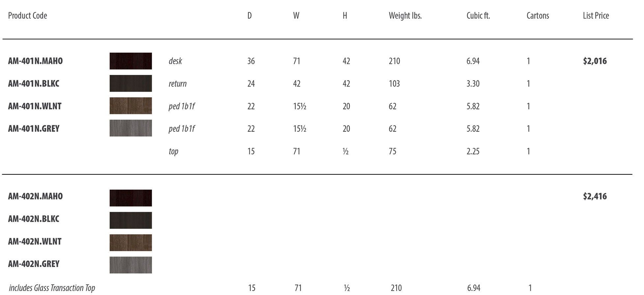Pick the grey swatch next to AM-402N.GREY
The image size is (644, 295).
131,265
